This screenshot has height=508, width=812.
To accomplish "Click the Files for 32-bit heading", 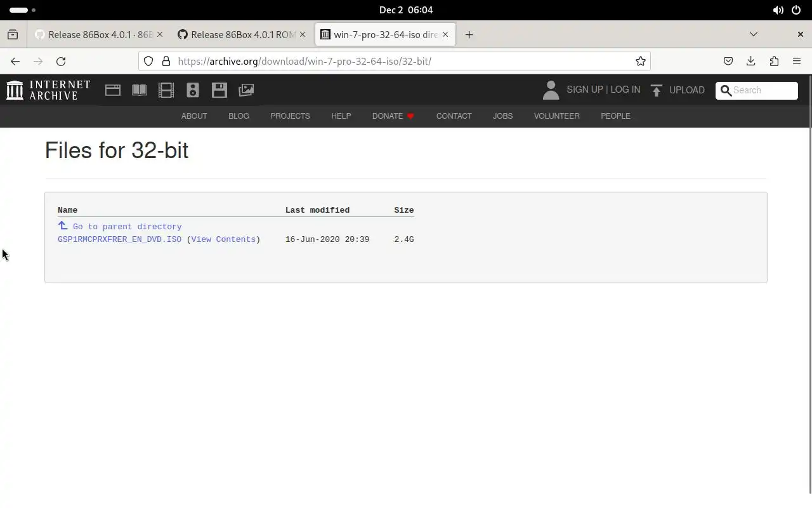I will coord(117,150).
